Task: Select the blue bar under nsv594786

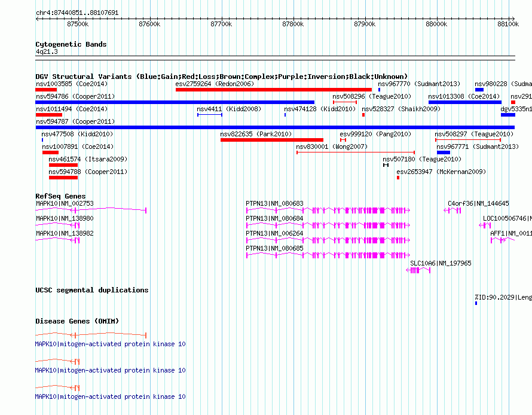Action: coord(175,102)
